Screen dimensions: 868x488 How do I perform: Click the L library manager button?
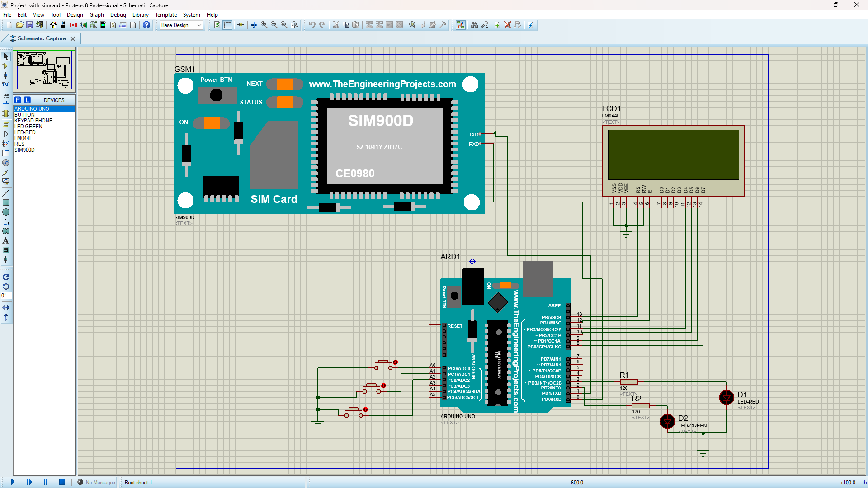tap(27, 100)
